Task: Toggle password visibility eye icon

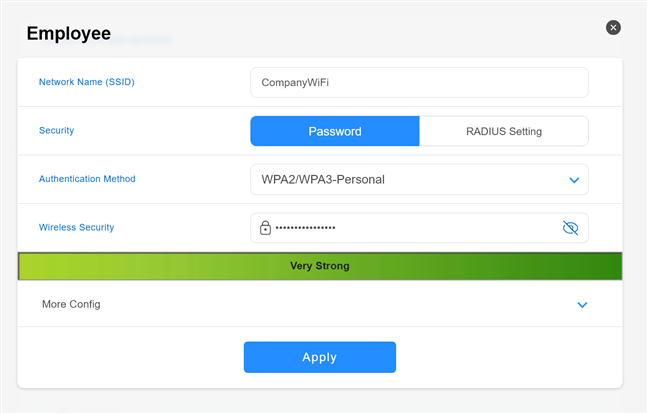Action: [x=571, y=228]
